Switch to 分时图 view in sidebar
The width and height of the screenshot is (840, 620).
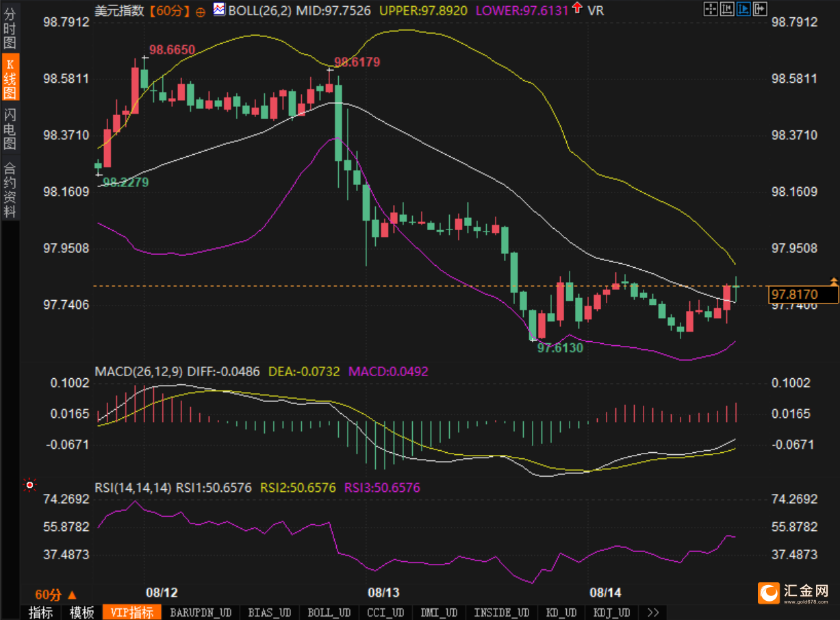click(10, 28)
